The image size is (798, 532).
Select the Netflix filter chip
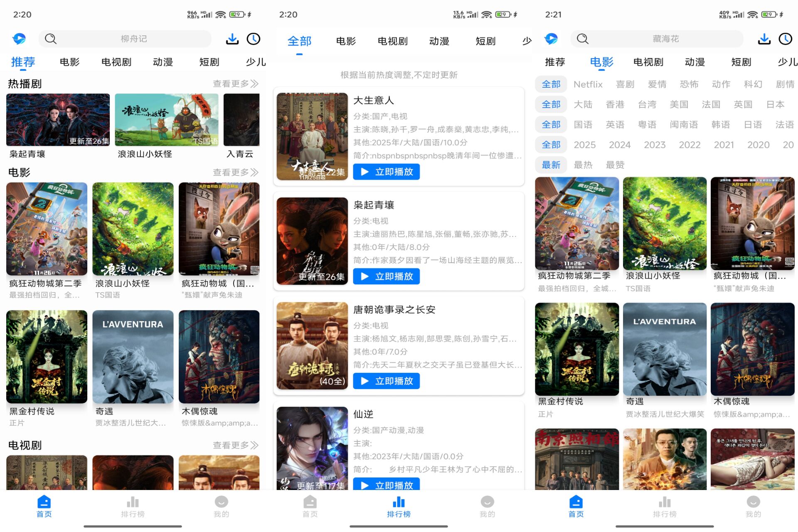588,84
